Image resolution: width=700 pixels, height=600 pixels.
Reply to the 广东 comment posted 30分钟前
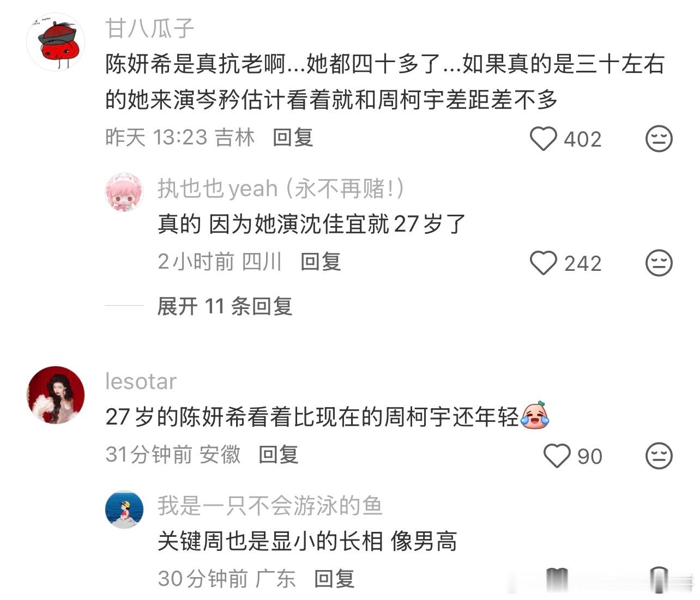(334, 579)
